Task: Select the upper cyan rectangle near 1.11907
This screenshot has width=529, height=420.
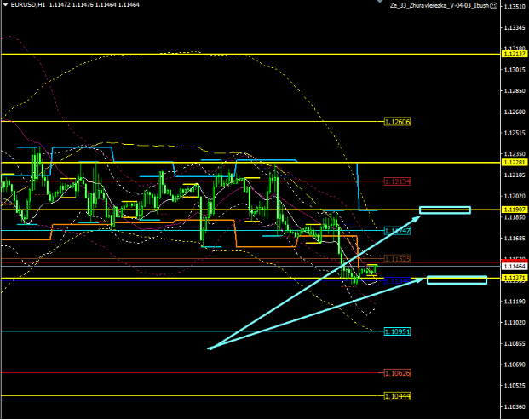Action: tap(444, 210)
